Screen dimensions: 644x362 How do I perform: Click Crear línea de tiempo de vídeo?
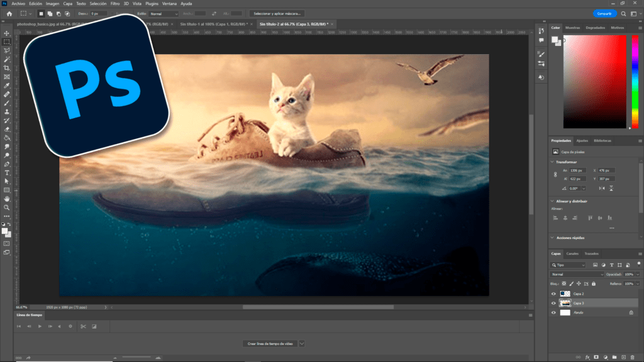270,344
